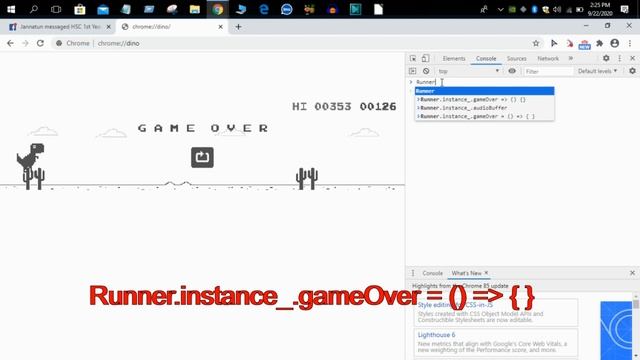This screenshot has width=640, height=360.
Task: Reload the chrome://dino page
Action: pyautogui.click(x=40, y=43)
